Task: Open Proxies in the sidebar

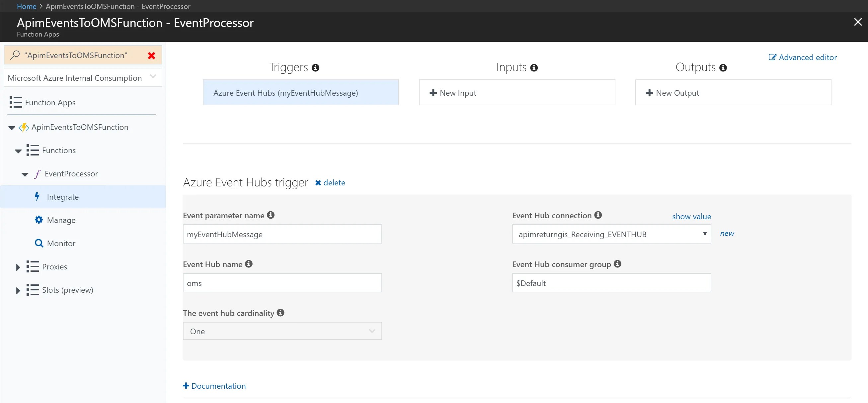Action: [x=54, y=267]
